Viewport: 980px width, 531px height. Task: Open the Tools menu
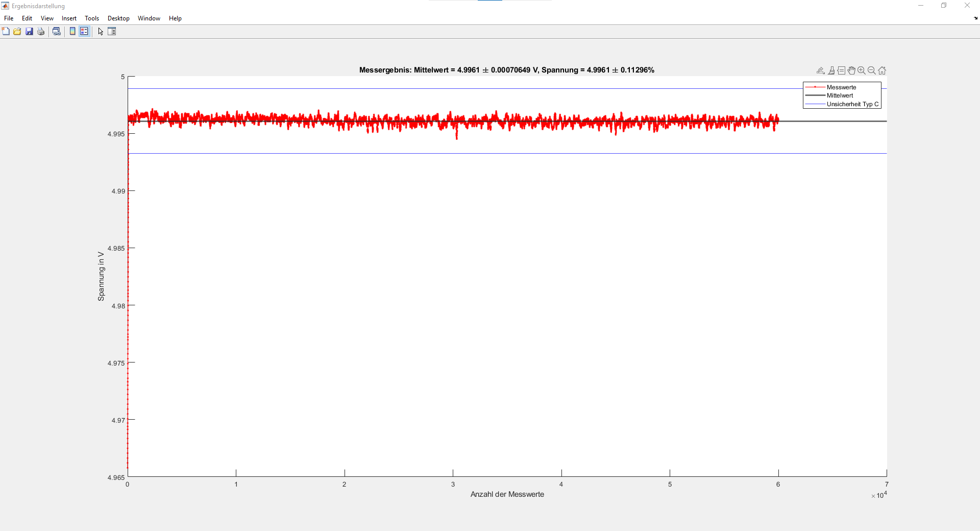[92, 18]
